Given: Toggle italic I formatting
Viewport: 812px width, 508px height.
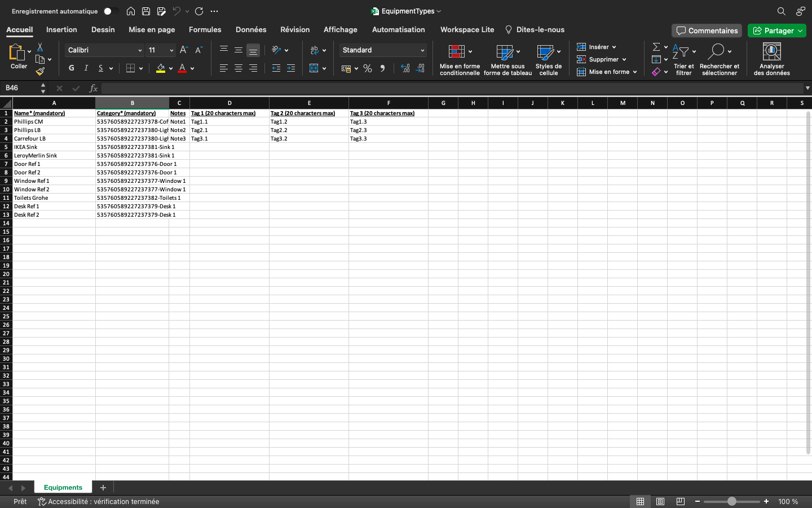Looking at the screenshot, I should click(x=86, y=68).
